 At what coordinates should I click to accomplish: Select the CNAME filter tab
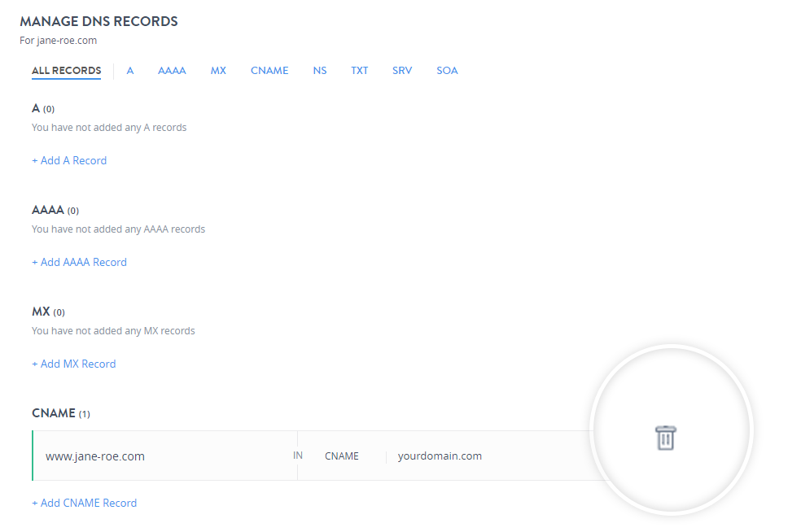(x=269, y=71)
